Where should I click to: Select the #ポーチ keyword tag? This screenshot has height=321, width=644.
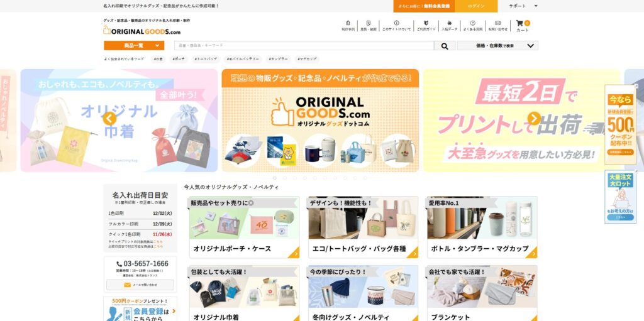point(179,59)
